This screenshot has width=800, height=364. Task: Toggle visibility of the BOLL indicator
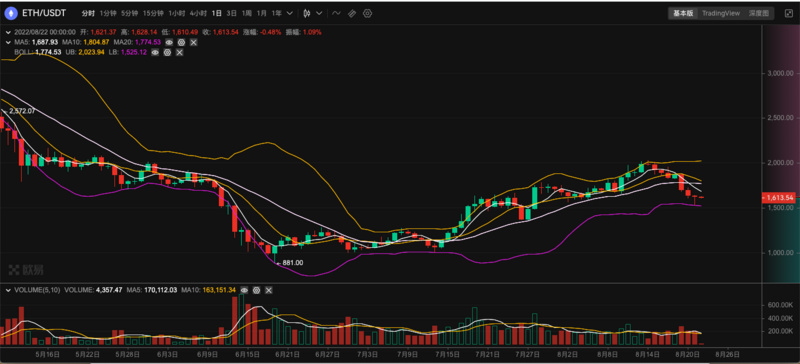(x=155, y=52)
